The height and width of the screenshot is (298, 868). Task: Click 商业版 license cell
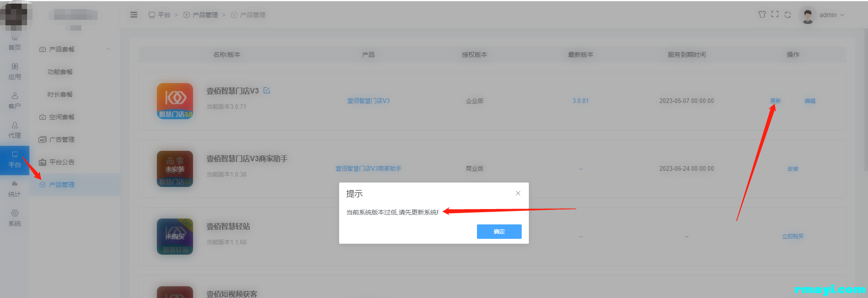tap(475, 168)
